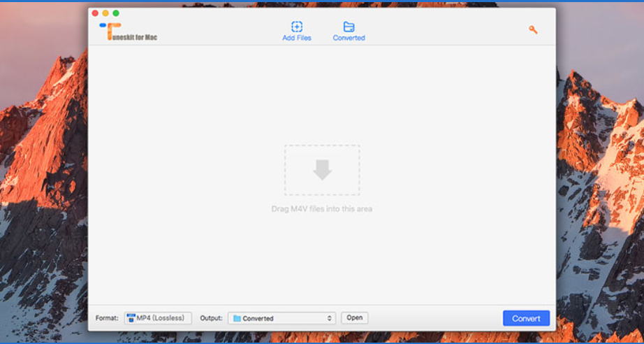Expand the Converted output folder dropdown
The image size is (644, 344).
pos(281,318)
